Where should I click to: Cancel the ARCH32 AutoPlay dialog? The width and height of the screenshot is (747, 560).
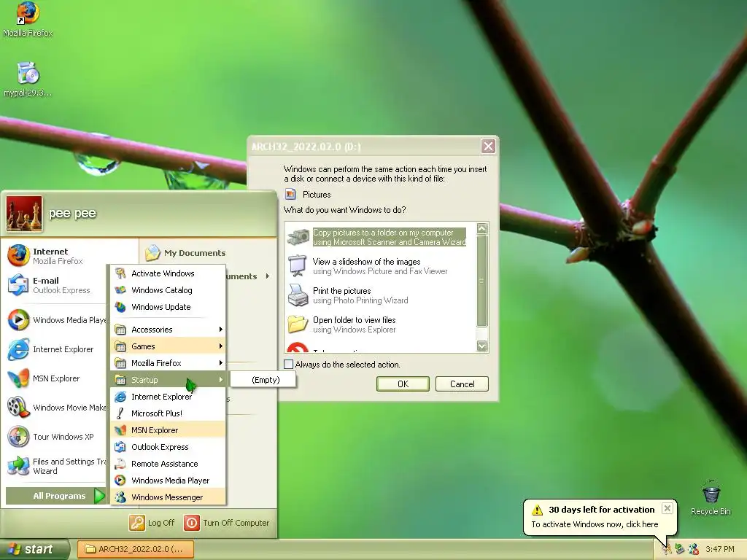[462, 384]
